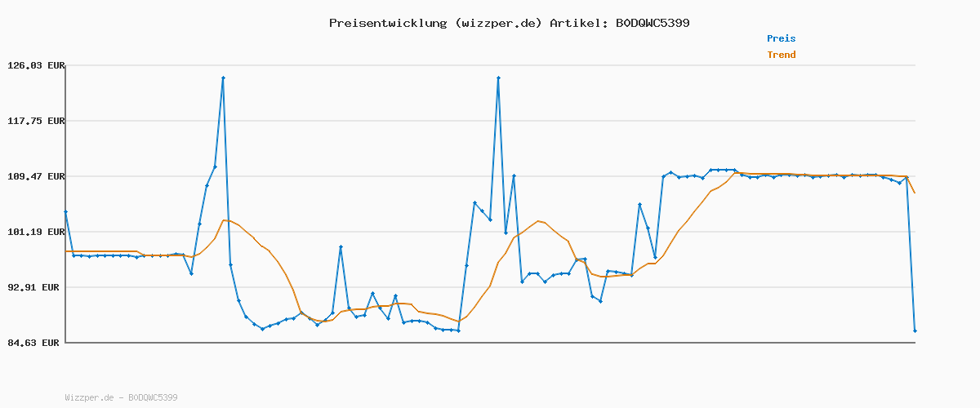Select the second blue price peak point

click(498, 78)
